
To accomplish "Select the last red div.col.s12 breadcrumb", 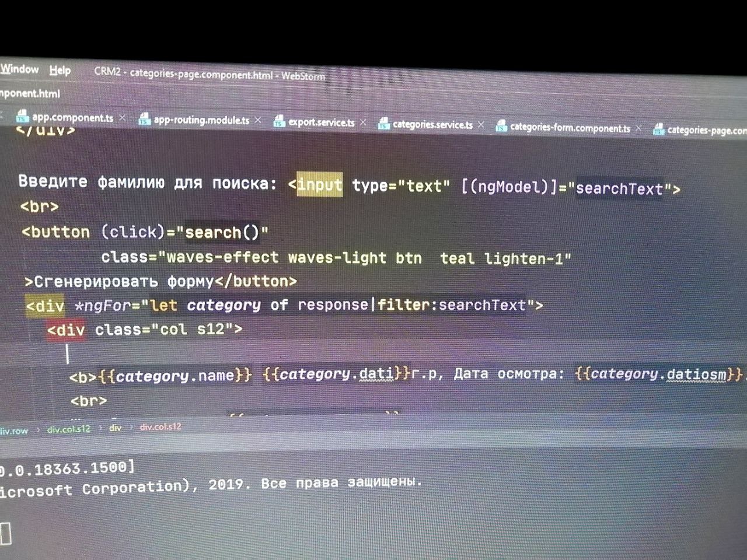I will coord(160,427).
